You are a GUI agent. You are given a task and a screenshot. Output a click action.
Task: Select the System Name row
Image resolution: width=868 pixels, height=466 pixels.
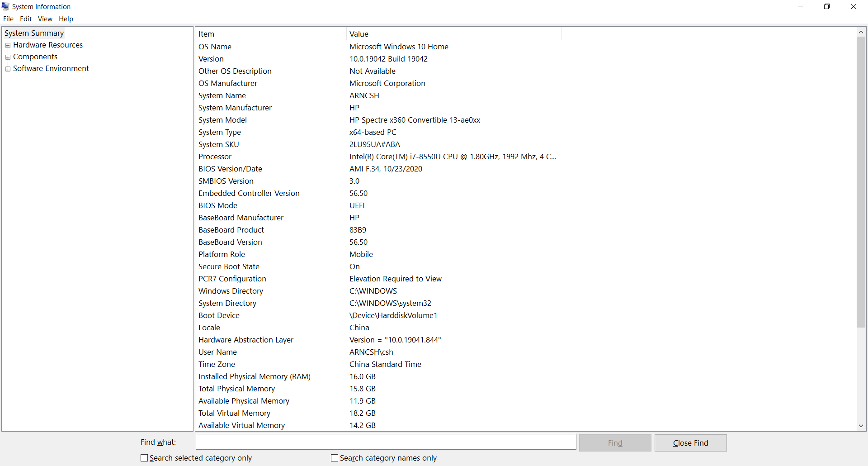point(378,95)
